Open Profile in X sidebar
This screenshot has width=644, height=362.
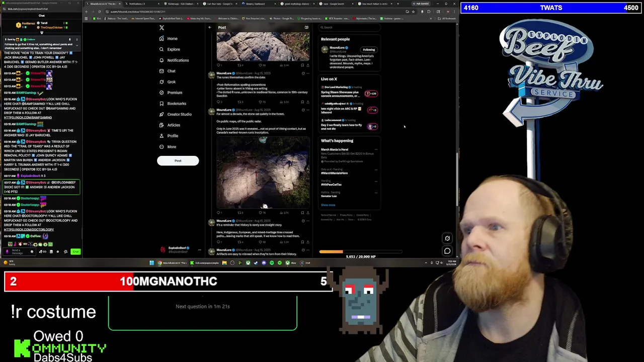pos(169,136)
